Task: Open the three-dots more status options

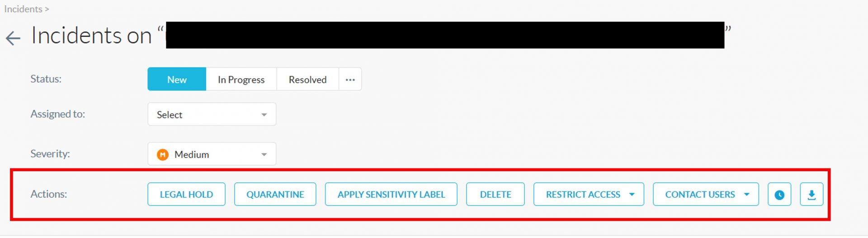Action: pos(350,79)
